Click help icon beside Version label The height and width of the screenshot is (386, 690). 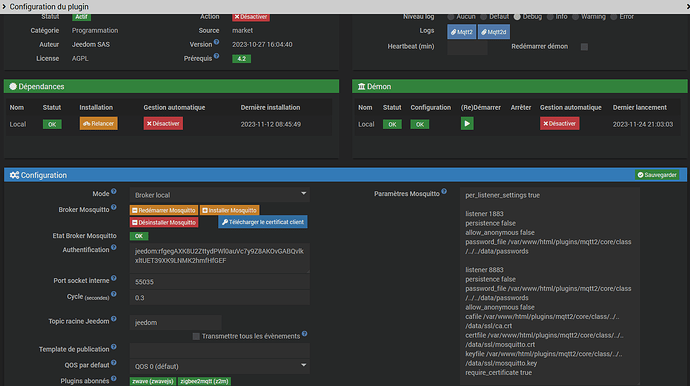click(x=217, y=42)
